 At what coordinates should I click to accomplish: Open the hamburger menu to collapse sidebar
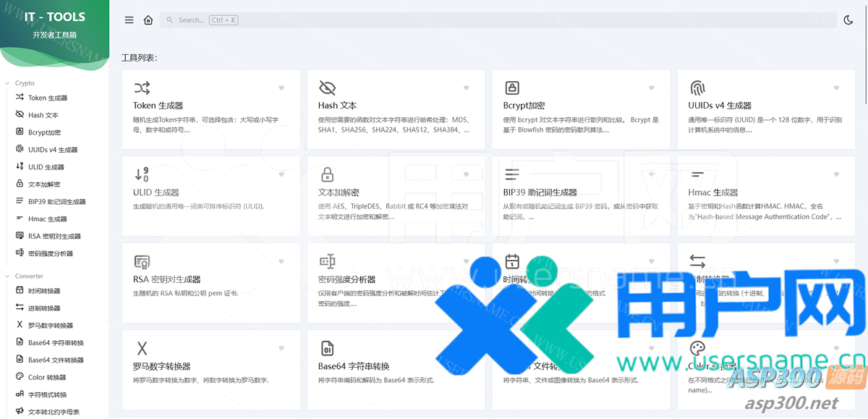click(x=129, y=20)
